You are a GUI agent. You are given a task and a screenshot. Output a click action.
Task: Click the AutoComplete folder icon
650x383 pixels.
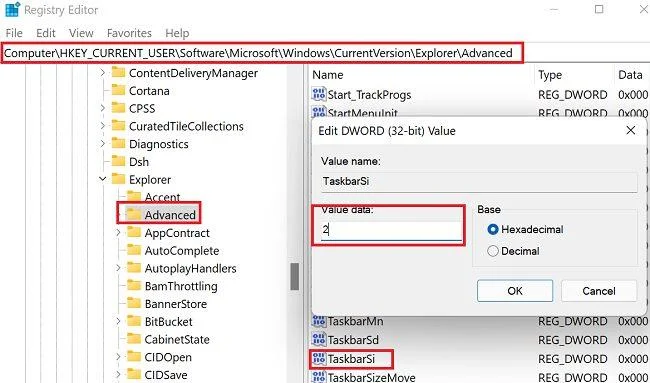(x=134, y=250)
